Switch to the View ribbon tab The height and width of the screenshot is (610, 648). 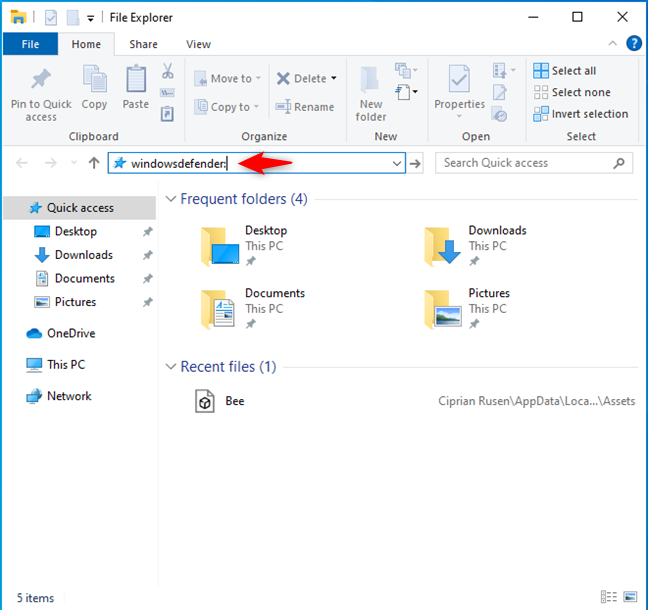point(198,44)
